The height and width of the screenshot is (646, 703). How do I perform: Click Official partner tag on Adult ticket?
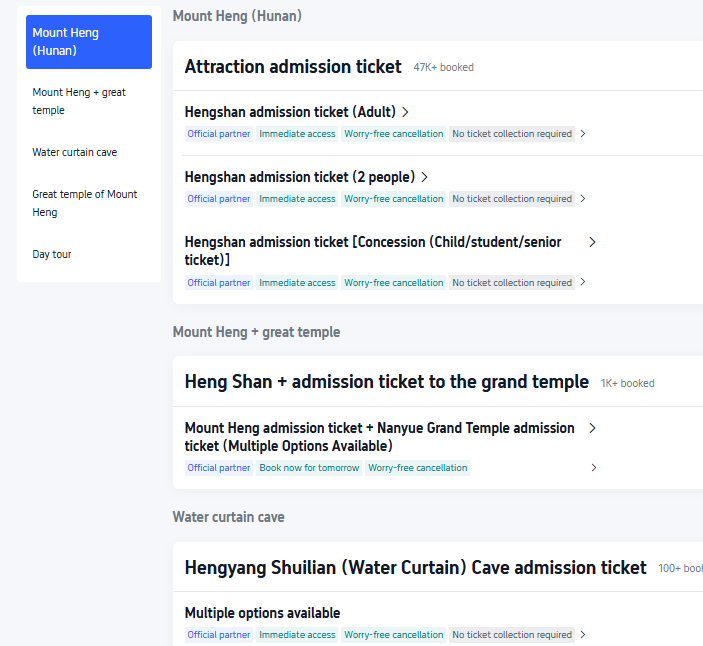click(x=219, y=134)
